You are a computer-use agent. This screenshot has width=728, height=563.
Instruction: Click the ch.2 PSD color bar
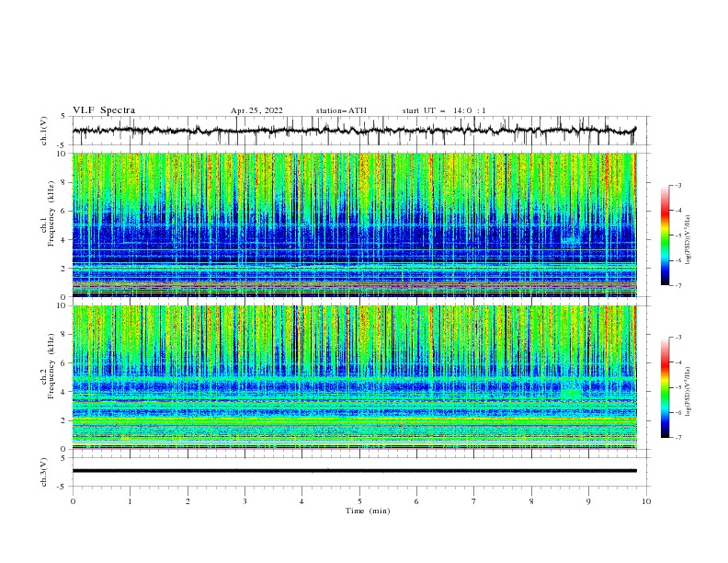pyautogui.click(x=665, y=387)
